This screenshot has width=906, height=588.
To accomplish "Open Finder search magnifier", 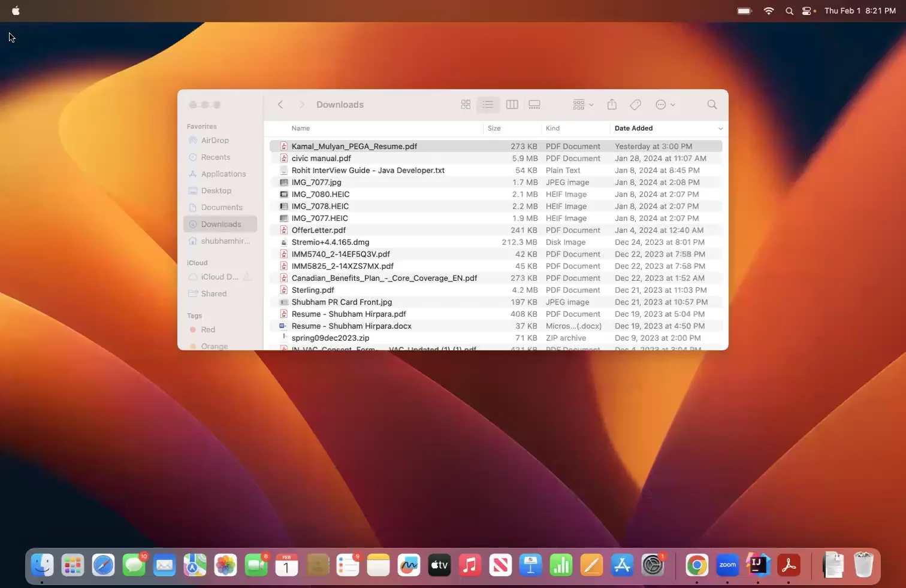I will 712,105.
